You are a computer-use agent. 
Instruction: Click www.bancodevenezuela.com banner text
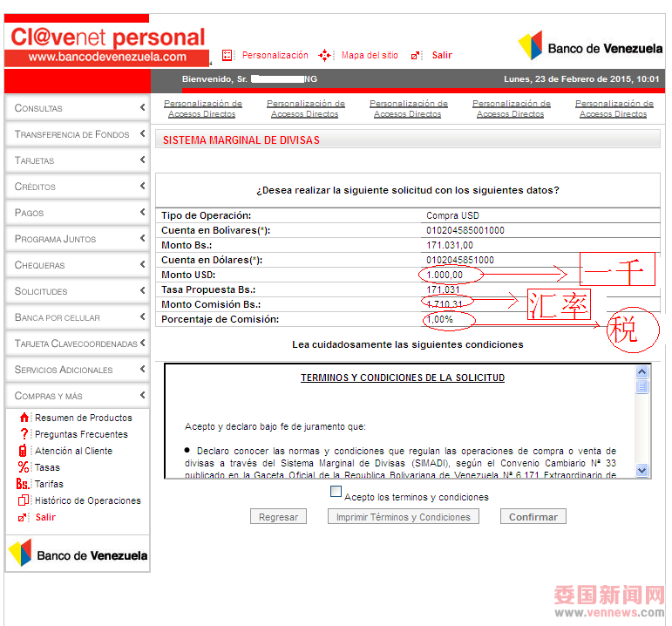(x=107, y=57)
